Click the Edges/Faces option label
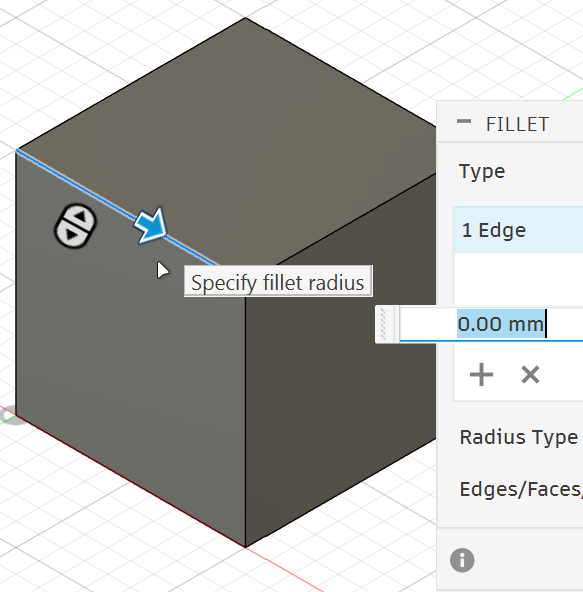Image resolution: width=583 pixels, height=592 pixels. coord(521,489)
